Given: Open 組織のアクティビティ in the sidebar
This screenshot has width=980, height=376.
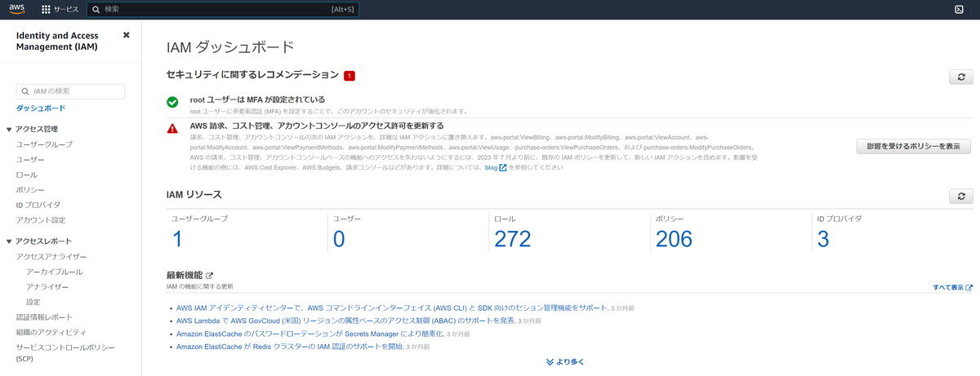Looking at the screenshot, I should (x=51, y=332).
